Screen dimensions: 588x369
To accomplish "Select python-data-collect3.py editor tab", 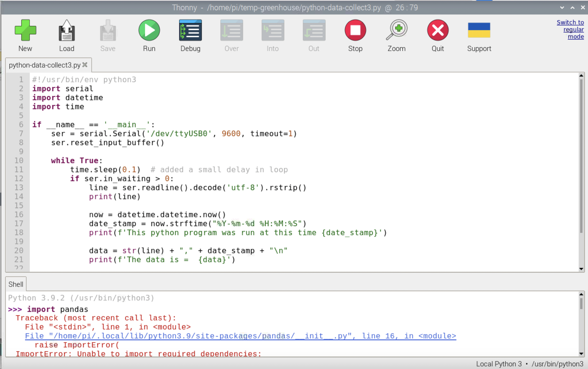I will (x=45, y=65).
